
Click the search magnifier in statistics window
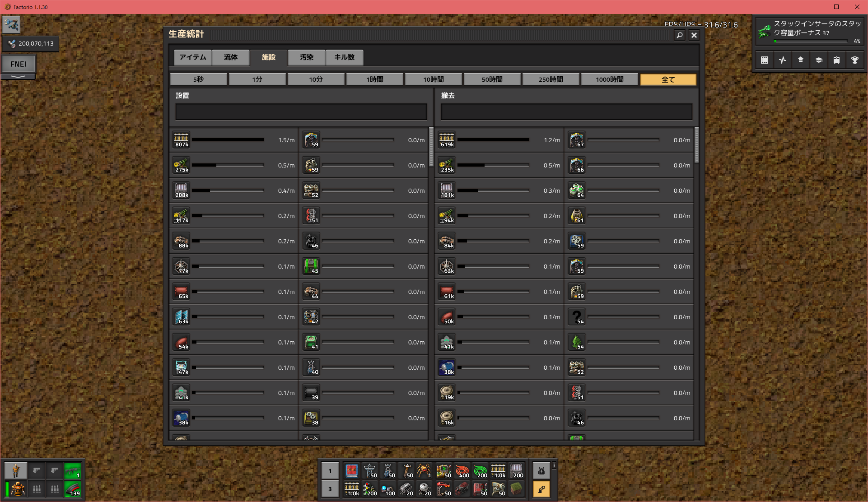pyautogui.click(x=679, y=35)
